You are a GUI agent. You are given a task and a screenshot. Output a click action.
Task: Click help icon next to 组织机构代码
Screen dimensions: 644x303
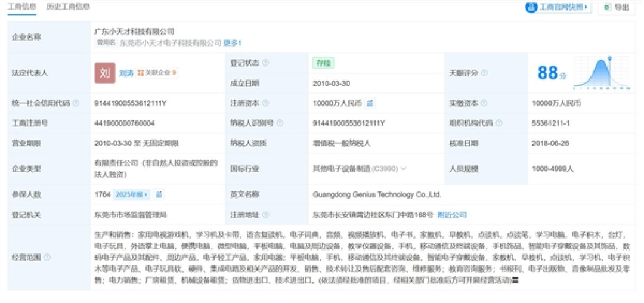(499, 123)
